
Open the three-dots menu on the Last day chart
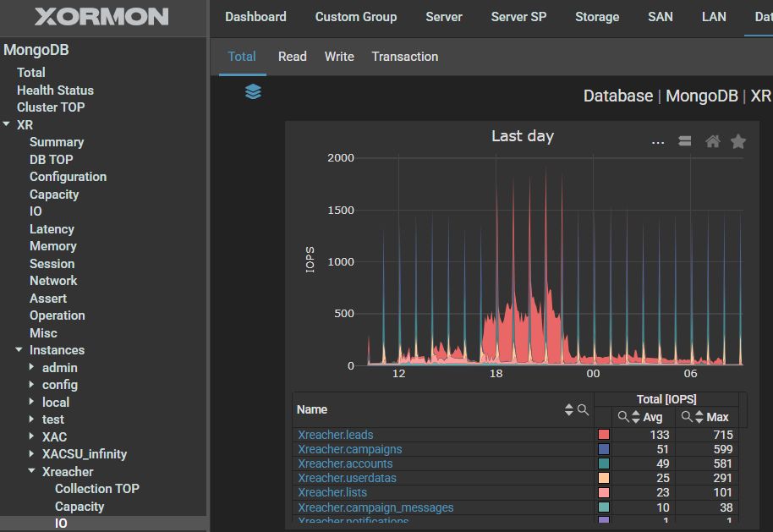pos(658,142)
